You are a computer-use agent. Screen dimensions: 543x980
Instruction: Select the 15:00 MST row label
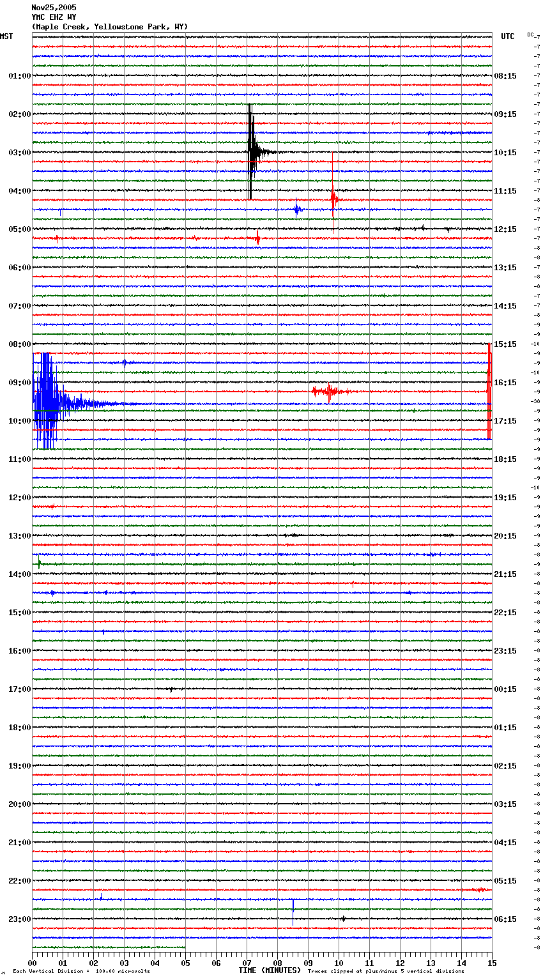[x=20, y=613]
